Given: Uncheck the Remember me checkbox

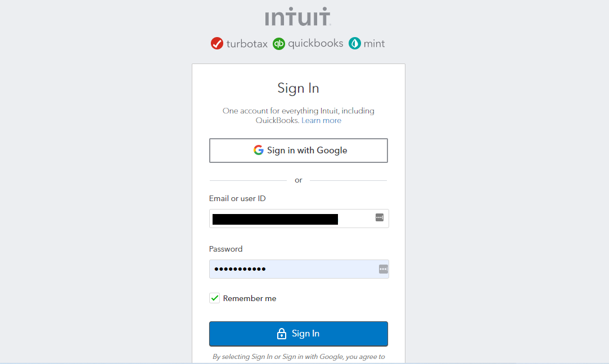Looking at the screenshot, I should click(214, 298).
